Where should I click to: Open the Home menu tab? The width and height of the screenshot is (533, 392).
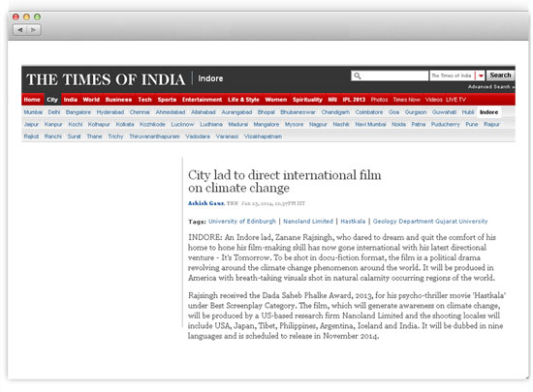point(32,100)
